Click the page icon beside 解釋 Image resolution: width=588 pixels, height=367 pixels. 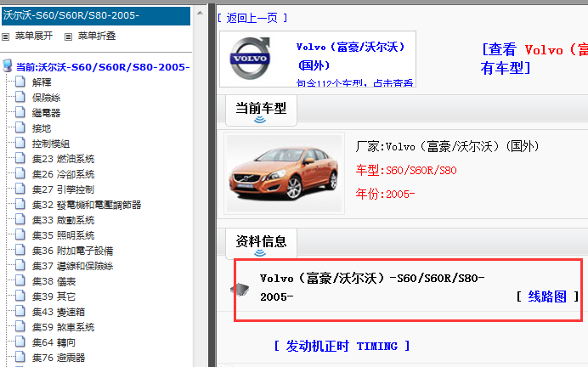pyautogui.click(x=20, y=82)
